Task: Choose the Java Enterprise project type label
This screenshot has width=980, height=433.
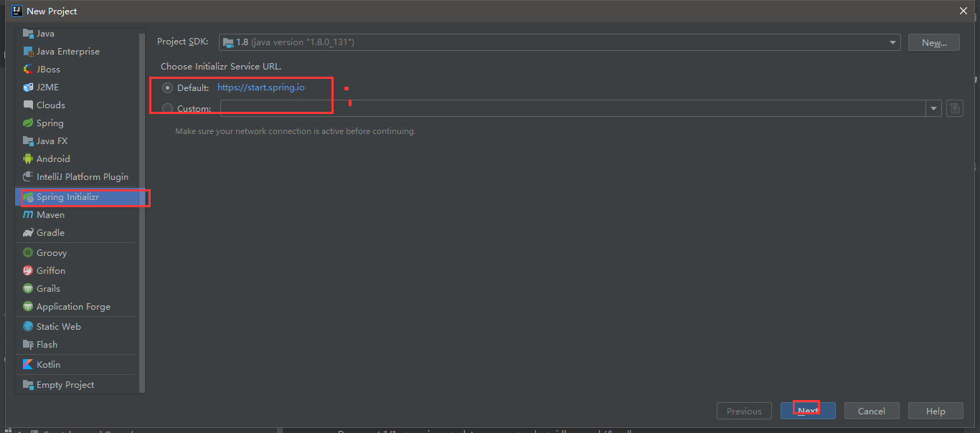Action: click(x=68, y=52)
